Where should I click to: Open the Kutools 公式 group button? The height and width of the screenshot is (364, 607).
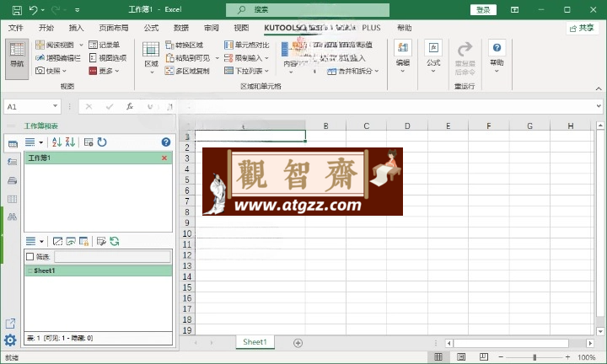click(x=433, y=56)
